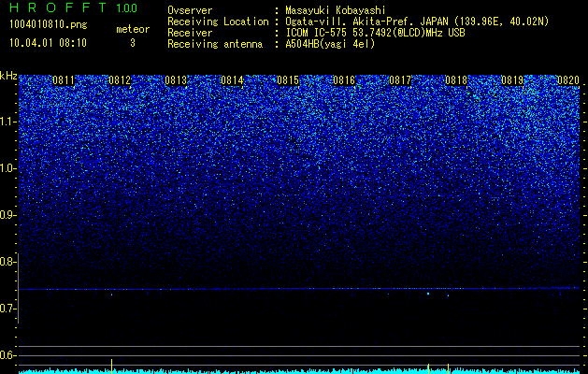Click the Receiving Location field label
The width and height of the screenshot is (588, 374).
218,22
